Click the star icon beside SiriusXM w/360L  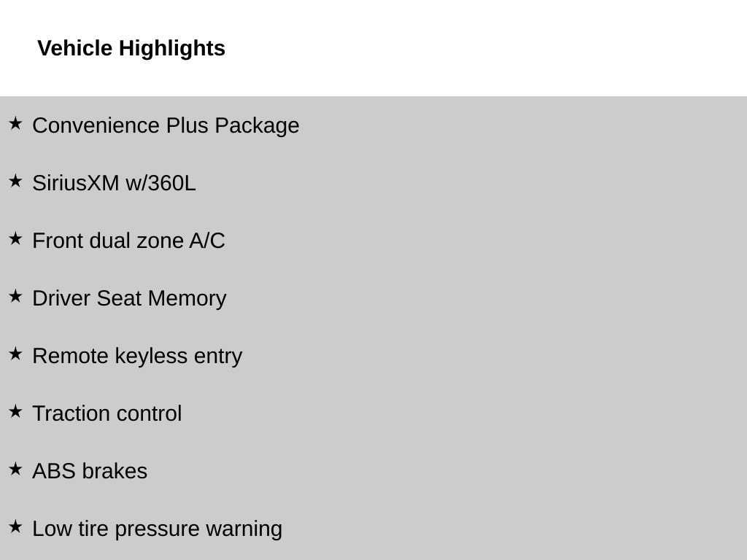coord(15,181)
